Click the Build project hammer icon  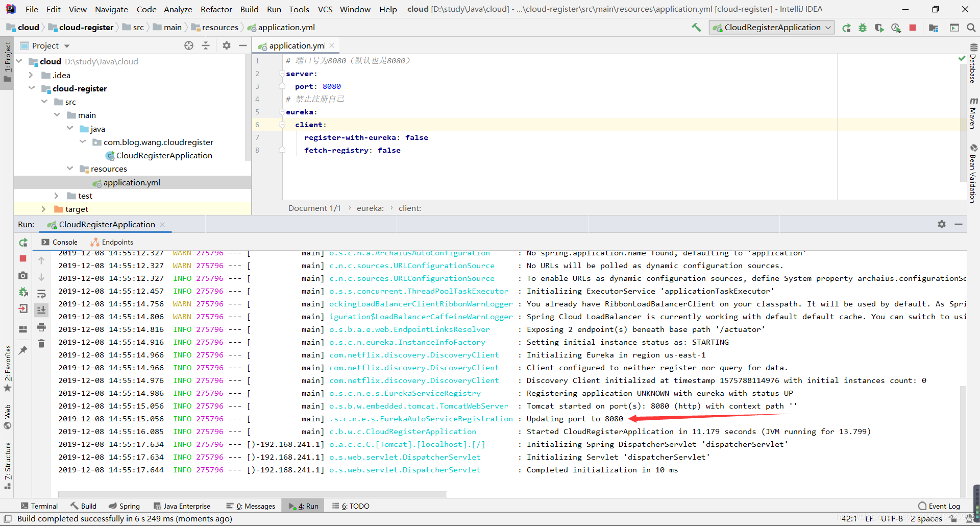696,28
